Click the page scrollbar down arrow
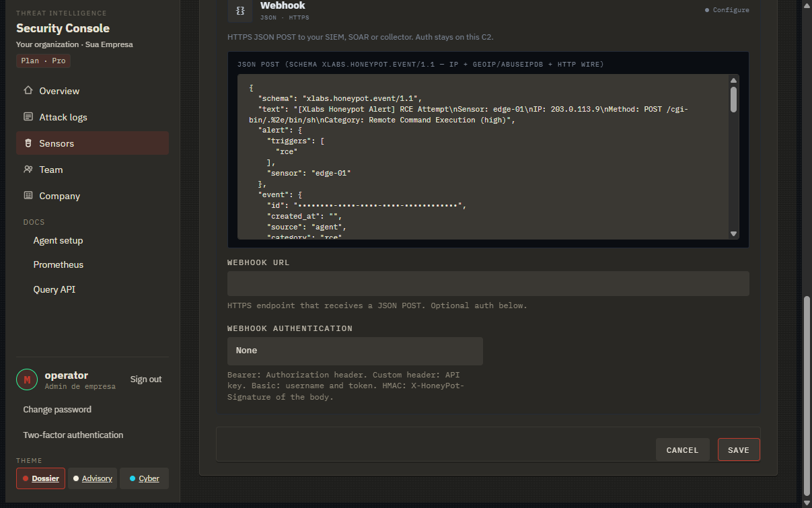This screenshot has width=812, height=508. click(x=807, y=502)
